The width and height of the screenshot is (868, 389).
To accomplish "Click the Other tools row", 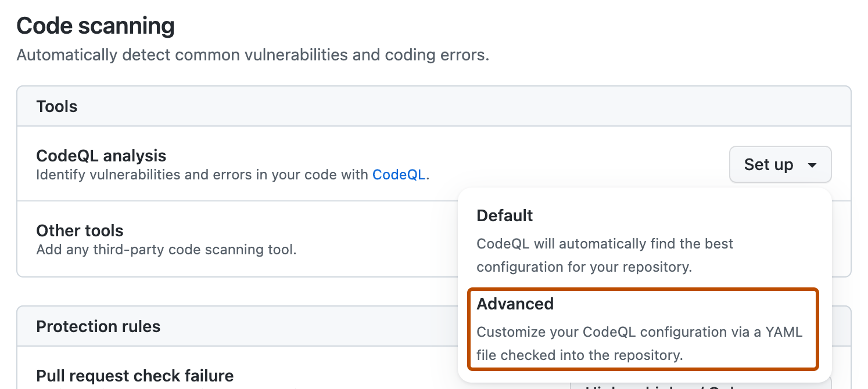I will (x=80, y=230).
